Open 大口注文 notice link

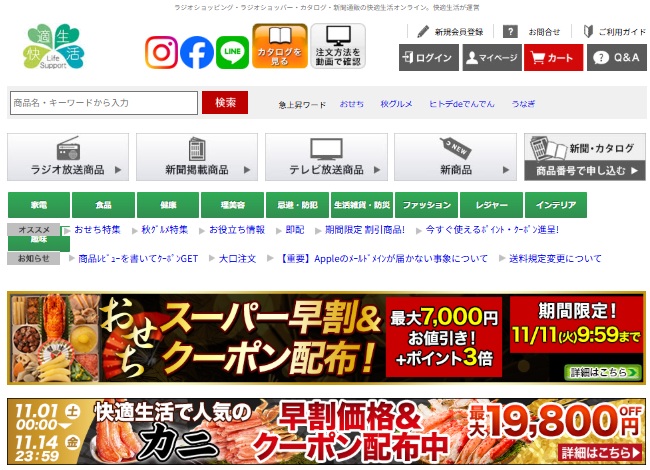tap(237, 259)
